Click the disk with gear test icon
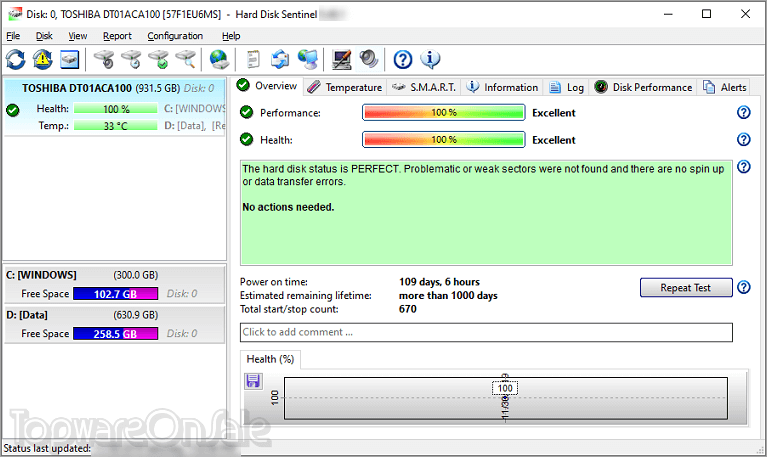767x457 pixels. coord(104,60)
